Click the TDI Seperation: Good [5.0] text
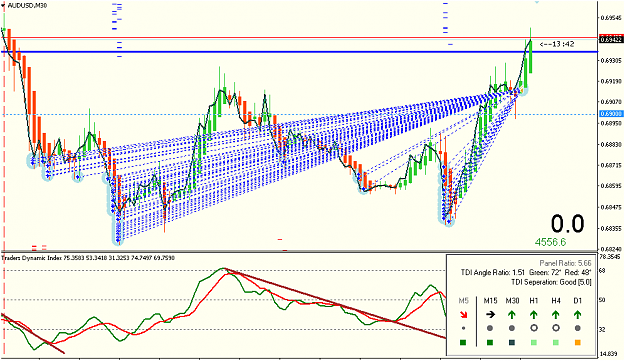625x361 pixels. pyautogui.click(x=551, y=282)
